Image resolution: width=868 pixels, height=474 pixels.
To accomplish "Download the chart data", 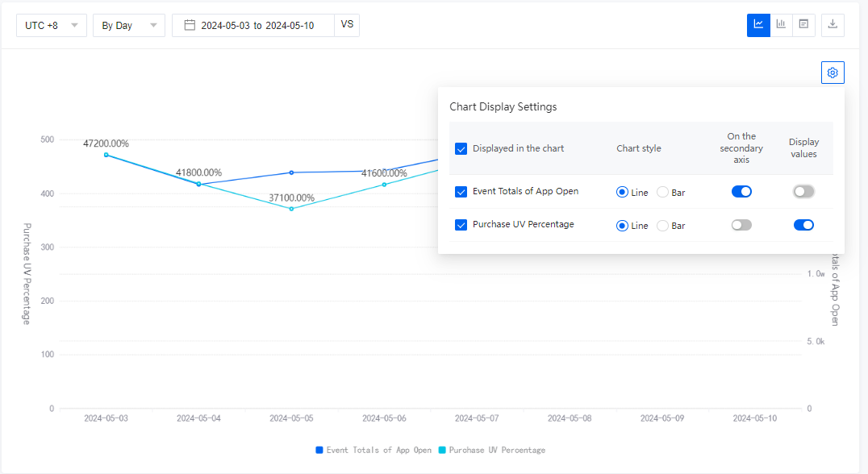I will (x=832, y=25).
